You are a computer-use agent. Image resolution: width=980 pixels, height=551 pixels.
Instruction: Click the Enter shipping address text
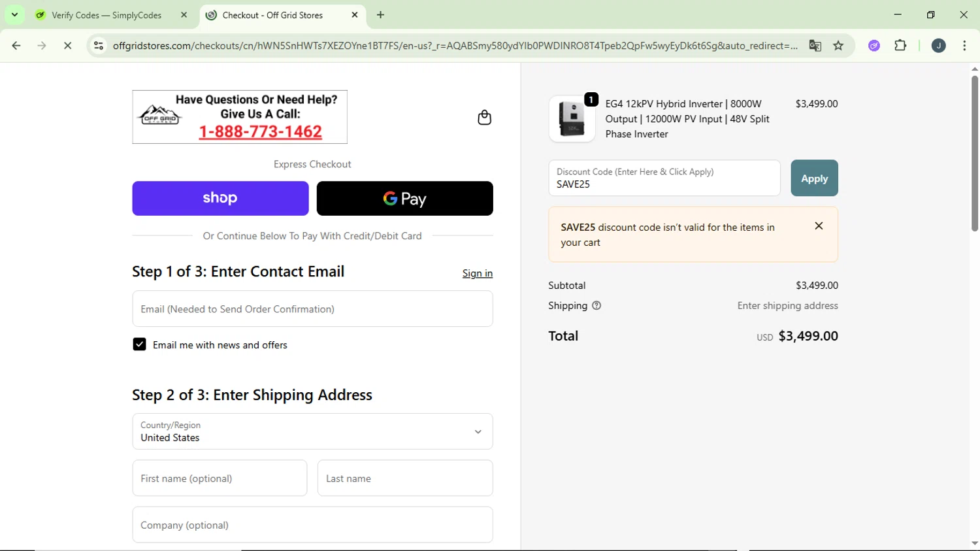tap(787, 305)
